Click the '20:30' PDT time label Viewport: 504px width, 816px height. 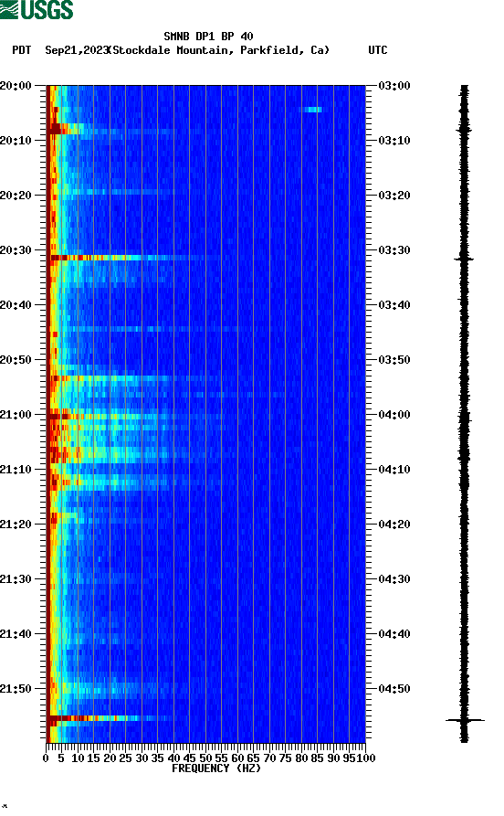[16, 249]
